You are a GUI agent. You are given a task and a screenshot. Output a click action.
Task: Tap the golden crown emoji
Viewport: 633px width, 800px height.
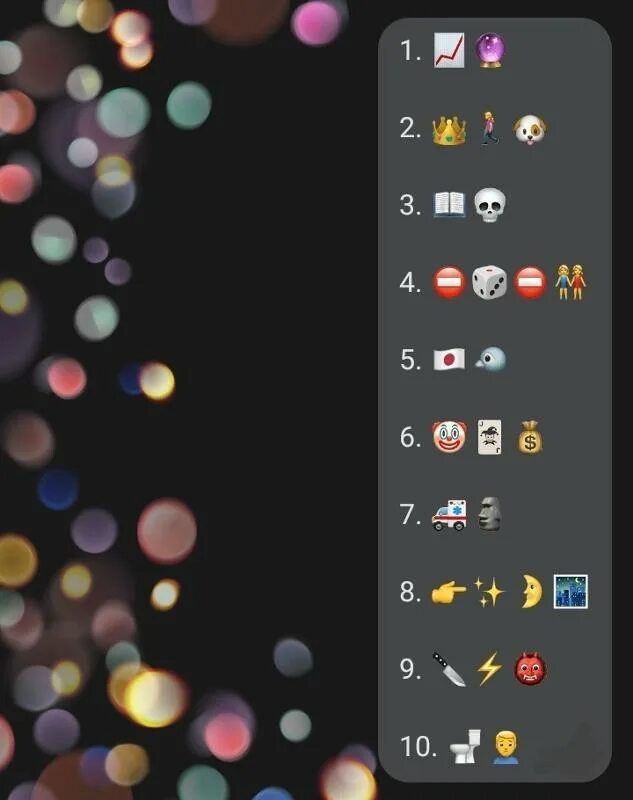[449, 129]
